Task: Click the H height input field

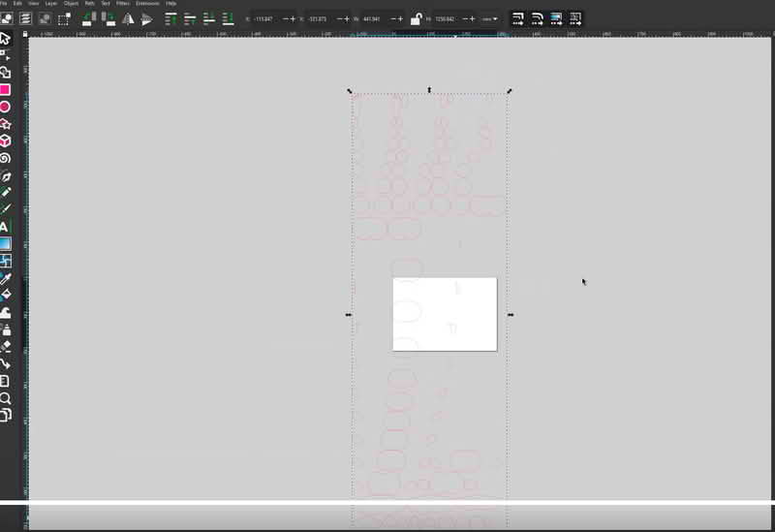Action: tap(445, 18)
